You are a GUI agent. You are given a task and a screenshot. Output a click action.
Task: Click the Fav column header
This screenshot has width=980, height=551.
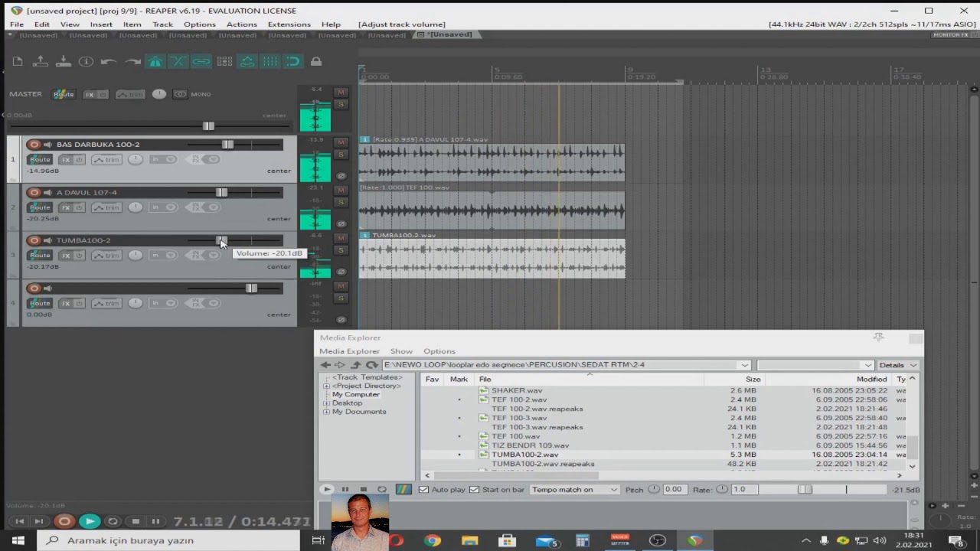click(433, 380)
